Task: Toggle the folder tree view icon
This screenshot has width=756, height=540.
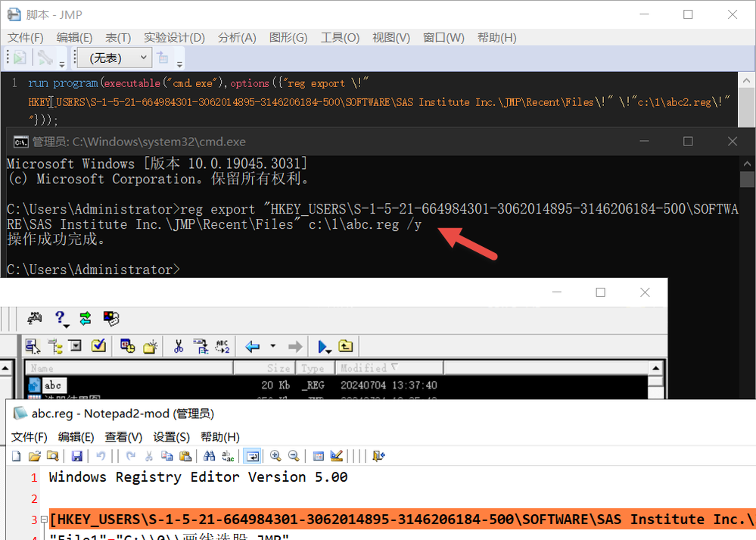Action: [x=55, y=346]
